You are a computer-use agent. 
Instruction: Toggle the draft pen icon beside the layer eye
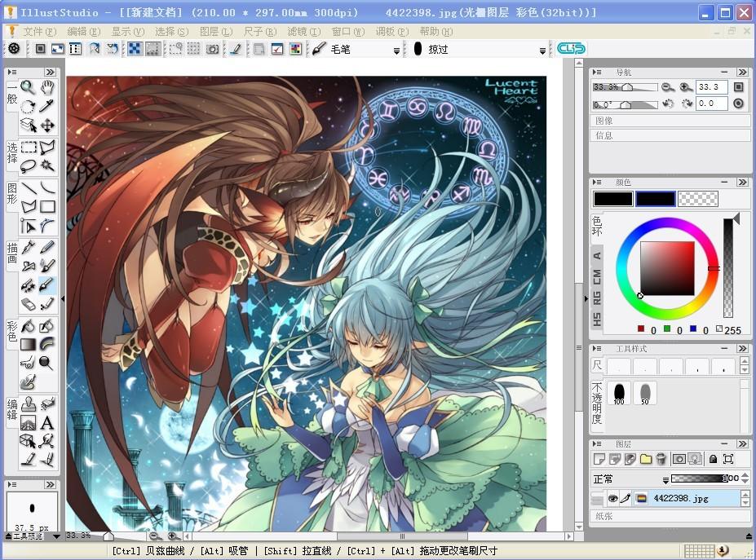click(x=626, y=497)
